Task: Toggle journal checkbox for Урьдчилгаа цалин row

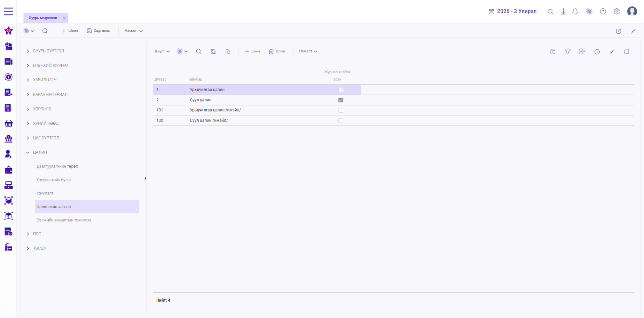Action: pos(341,90)
